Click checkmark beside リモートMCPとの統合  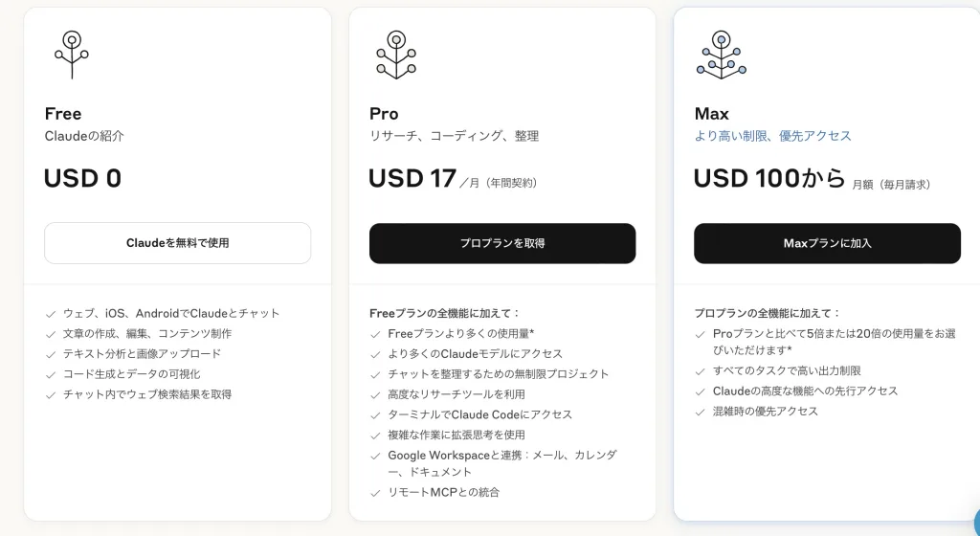pyautogui.click(x=375, y=494)
